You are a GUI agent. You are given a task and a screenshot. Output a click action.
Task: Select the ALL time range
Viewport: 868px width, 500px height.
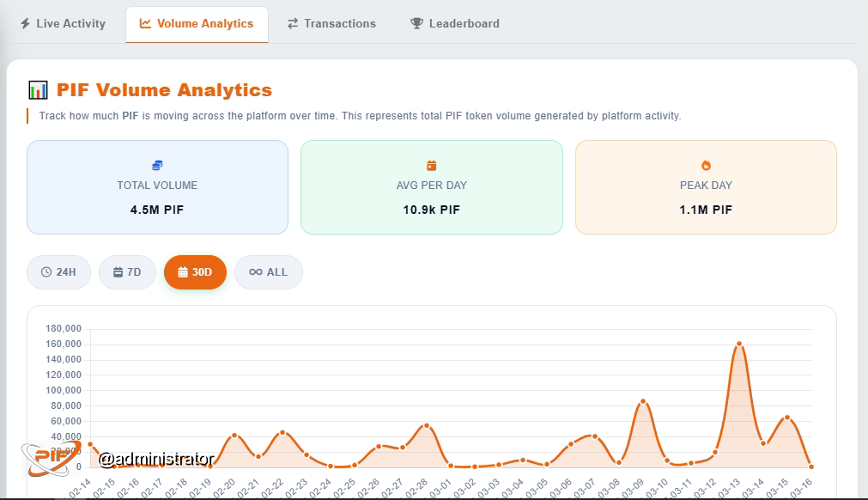click(269, 272)
